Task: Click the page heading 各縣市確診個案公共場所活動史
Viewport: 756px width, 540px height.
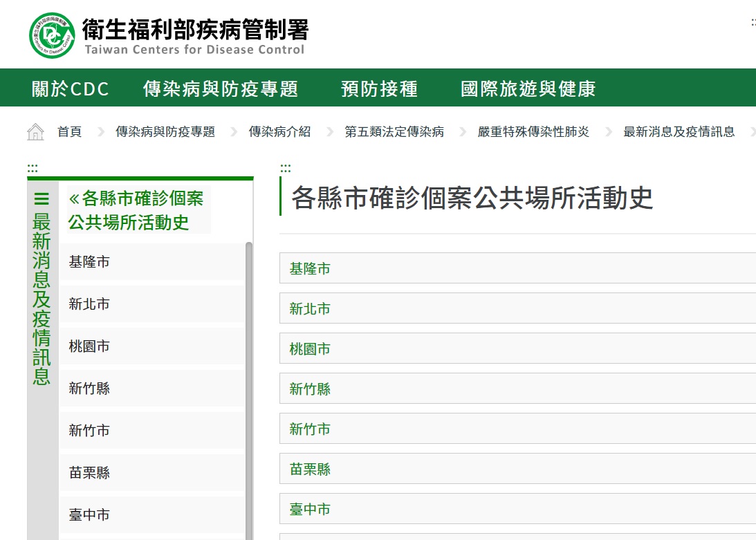Action: tap(472, 198)
